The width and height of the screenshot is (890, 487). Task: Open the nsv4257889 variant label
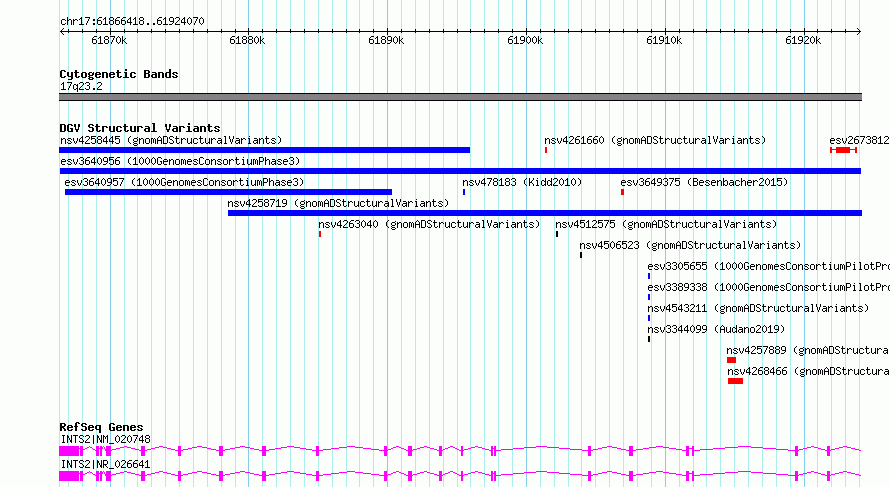tap(807, 350)
